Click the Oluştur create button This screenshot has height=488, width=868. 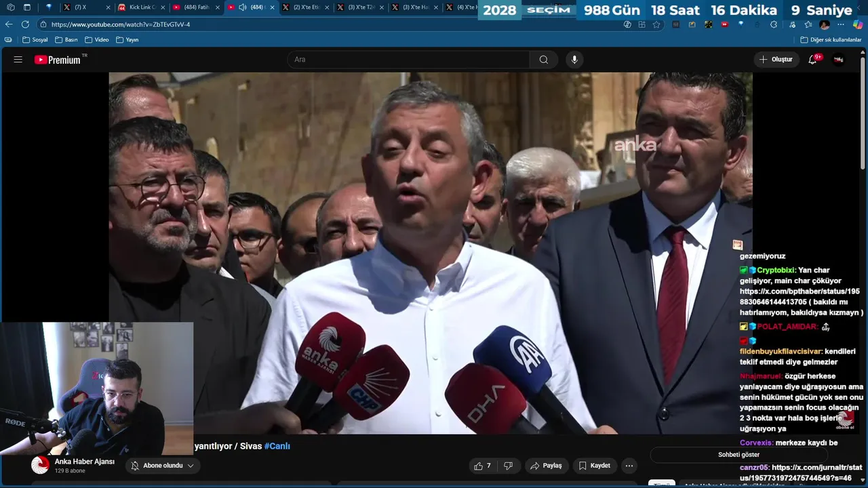click(x=776, y=60)
